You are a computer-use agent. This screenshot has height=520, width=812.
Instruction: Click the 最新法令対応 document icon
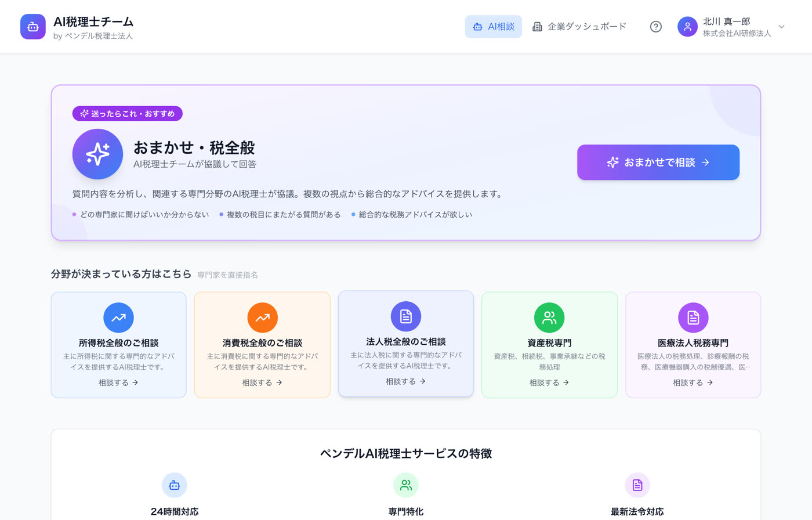pos(637,485)
